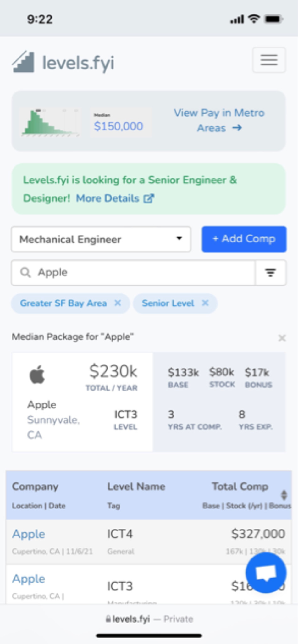Open the search filter options icon
The image size is (298, 644).
[270, 273]
